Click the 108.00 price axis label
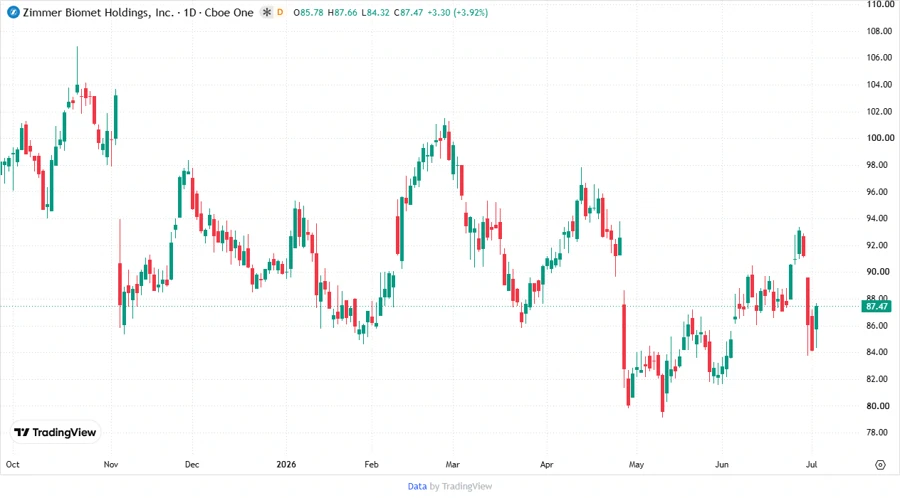The height and width of the screenshot is (498, 900). pos(880,31)
